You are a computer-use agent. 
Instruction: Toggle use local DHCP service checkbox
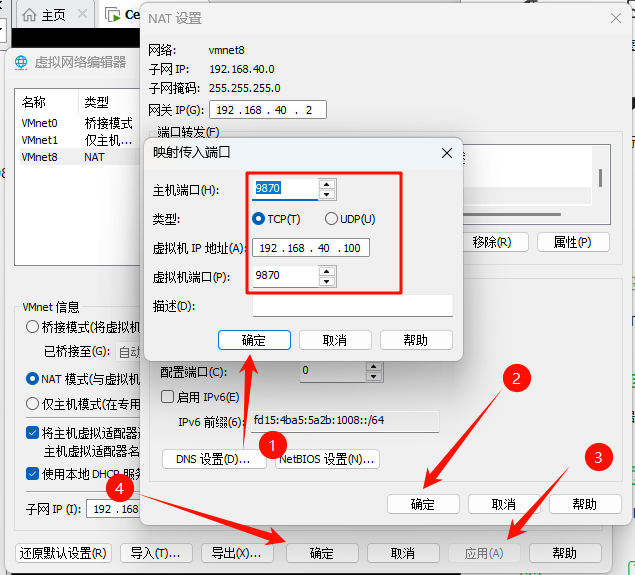(32, 473)
